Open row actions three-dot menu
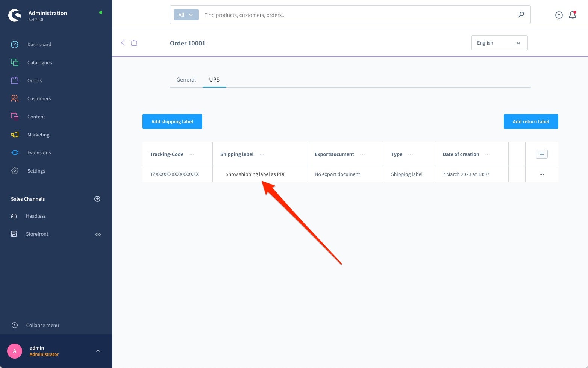The height and width of the screenshot is (368, 588). tap(542, 174)
